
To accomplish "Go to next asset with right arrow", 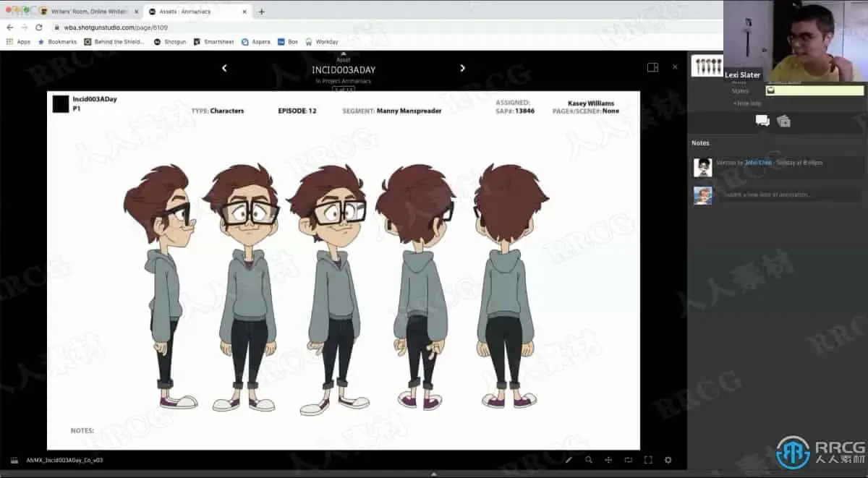I will (463, 68).
